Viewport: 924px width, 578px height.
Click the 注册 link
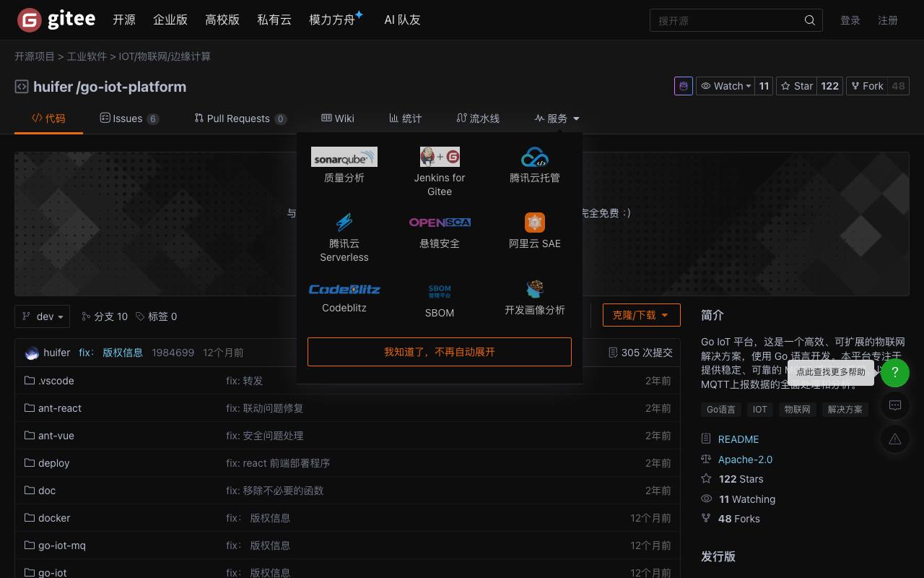pyautogui.click(x=888, y=20)
